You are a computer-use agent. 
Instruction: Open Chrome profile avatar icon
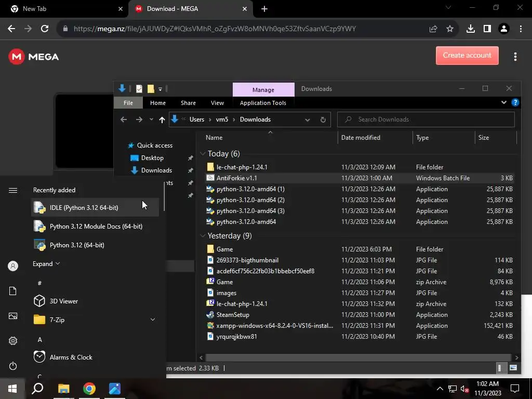(x=504, y=29)
